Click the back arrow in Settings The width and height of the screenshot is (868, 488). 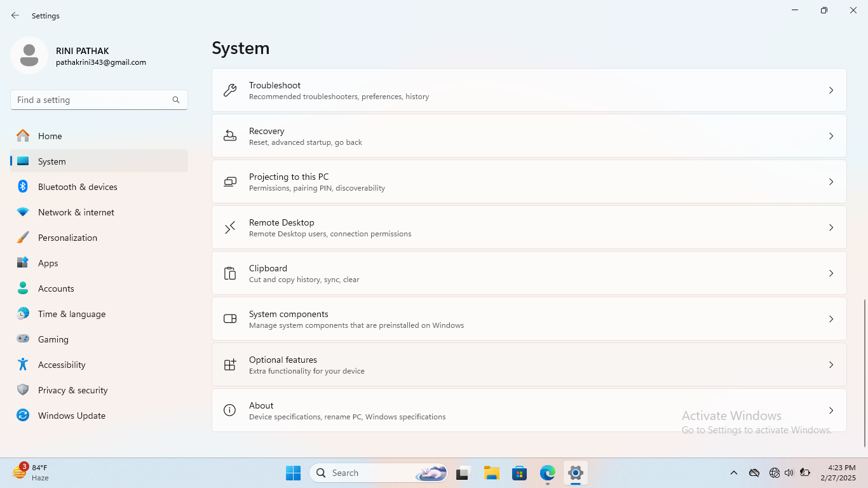click(x=15, y=15)
